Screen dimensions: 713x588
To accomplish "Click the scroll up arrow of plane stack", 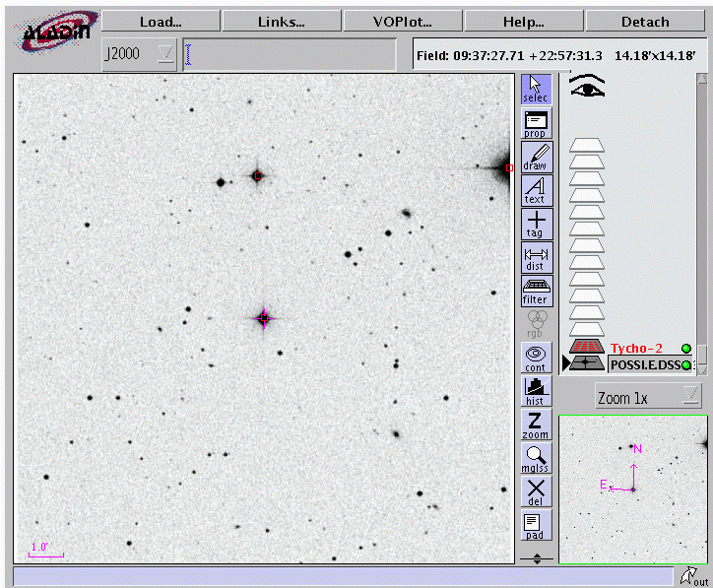I will point(702,78).
